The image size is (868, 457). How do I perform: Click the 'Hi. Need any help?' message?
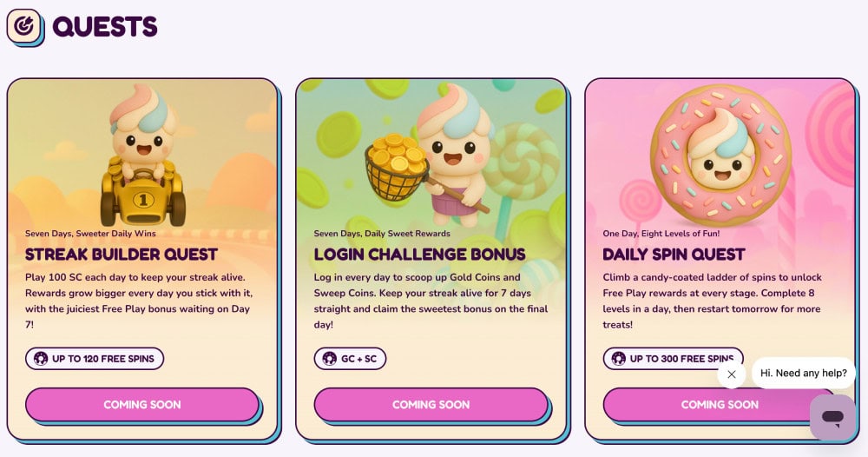click(803, 373)
